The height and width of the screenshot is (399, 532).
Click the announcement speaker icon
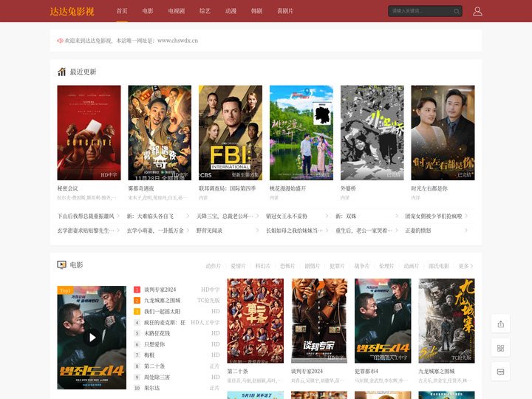60,41
